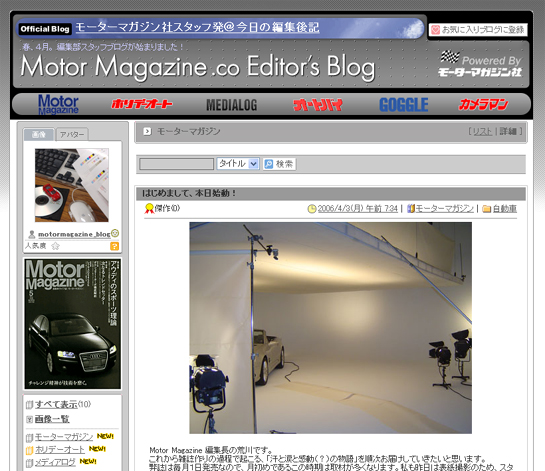Click the Official Blog badge
This screenshot has width=545, height=471.
(45, 29)
